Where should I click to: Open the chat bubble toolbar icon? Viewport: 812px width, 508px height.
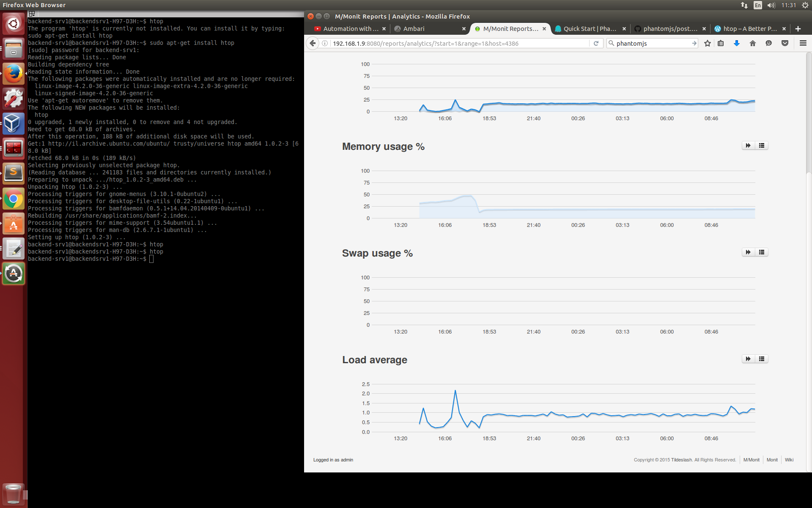[x=769, y=43]
